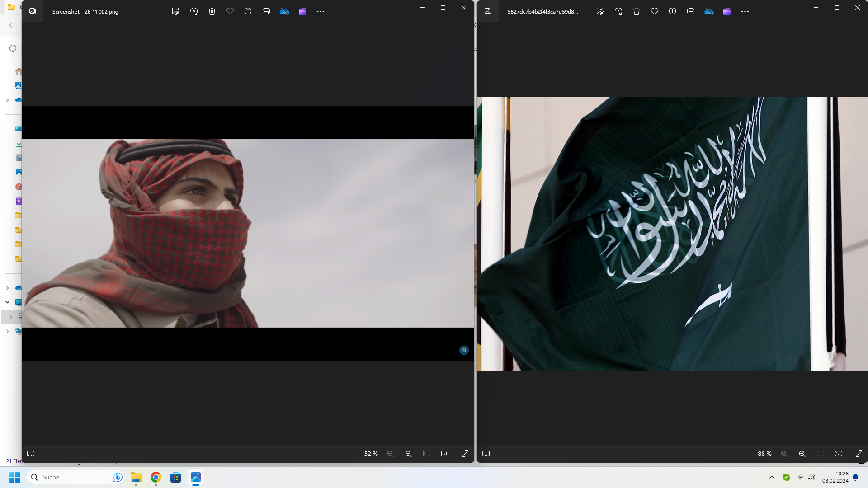Open Bing chat icon in search box
Image resolution: width=868 pixels, height=488 pixels.
coord(118,477)
